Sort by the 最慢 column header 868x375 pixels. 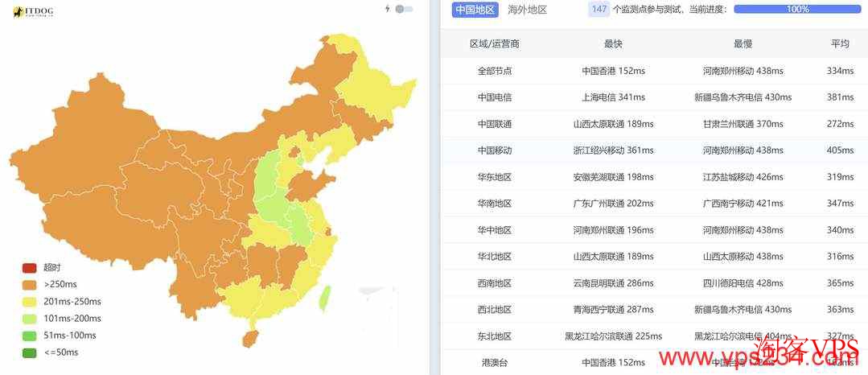tap(743, 43)
